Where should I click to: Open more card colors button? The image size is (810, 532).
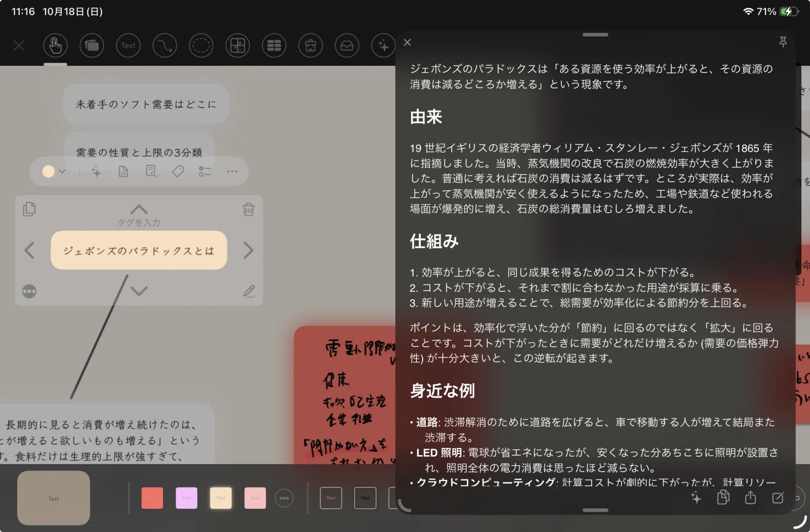click(x=284, y=498)
